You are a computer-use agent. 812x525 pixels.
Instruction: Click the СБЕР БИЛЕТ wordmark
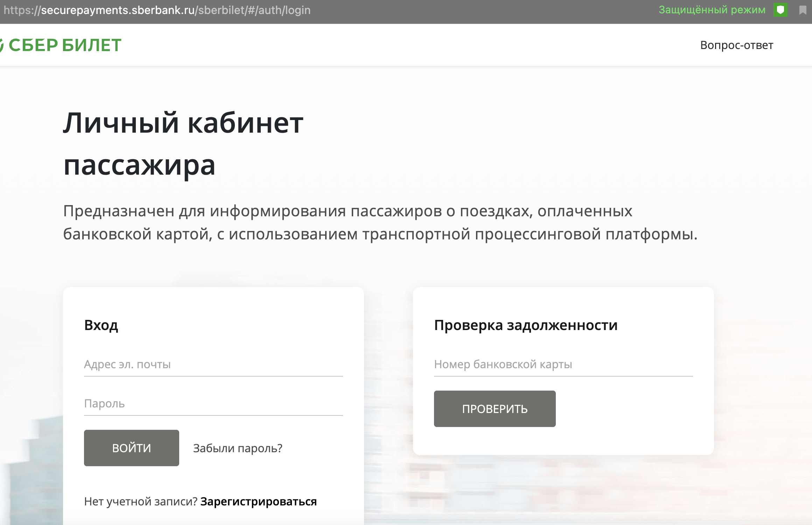point(65,45)
